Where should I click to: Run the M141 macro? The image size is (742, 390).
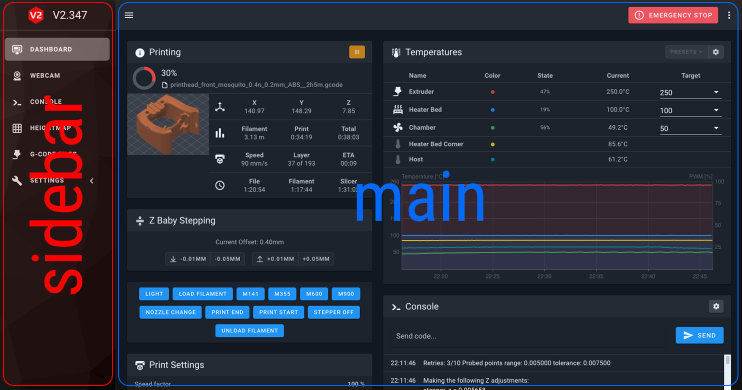[250, 294]
